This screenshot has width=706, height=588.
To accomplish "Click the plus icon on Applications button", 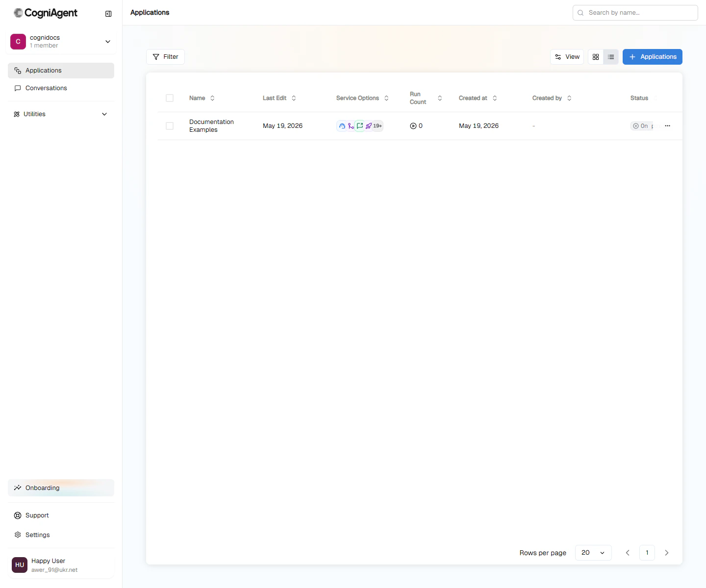I will [x=632, y=57].
